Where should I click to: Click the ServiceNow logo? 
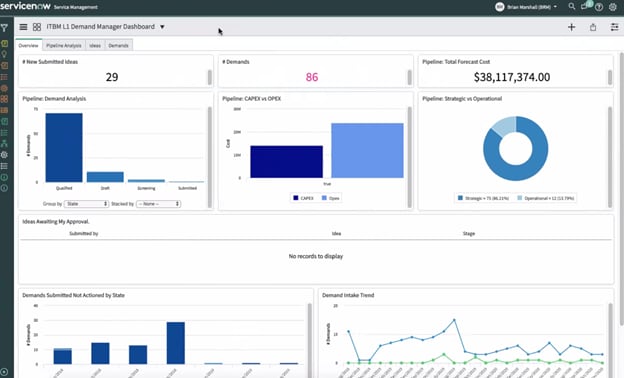point(25,6)
